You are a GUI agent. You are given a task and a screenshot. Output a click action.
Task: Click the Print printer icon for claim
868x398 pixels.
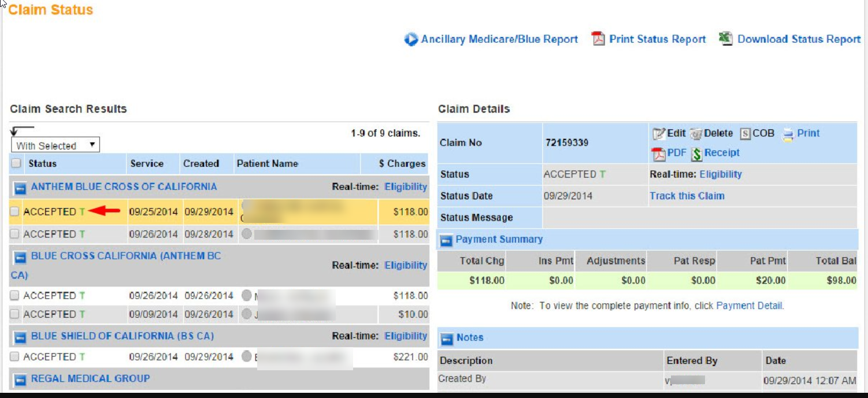click(x=788, y=134)
